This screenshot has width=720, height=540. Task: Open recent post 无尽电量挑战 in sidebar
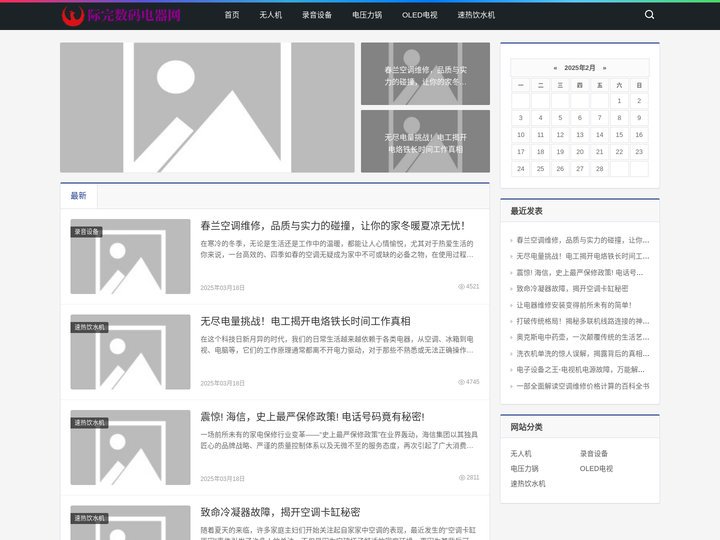583,256
